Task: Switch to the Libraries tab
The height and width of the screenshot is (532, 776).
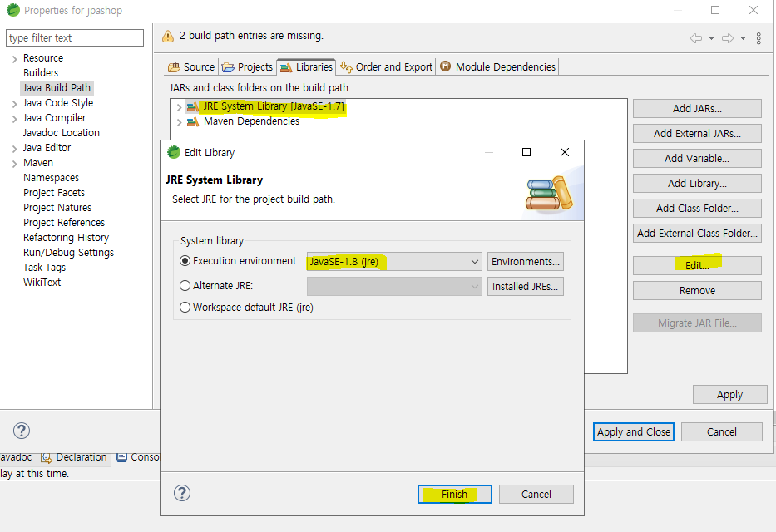Action: pyautogui.click(x=306, y=66)
